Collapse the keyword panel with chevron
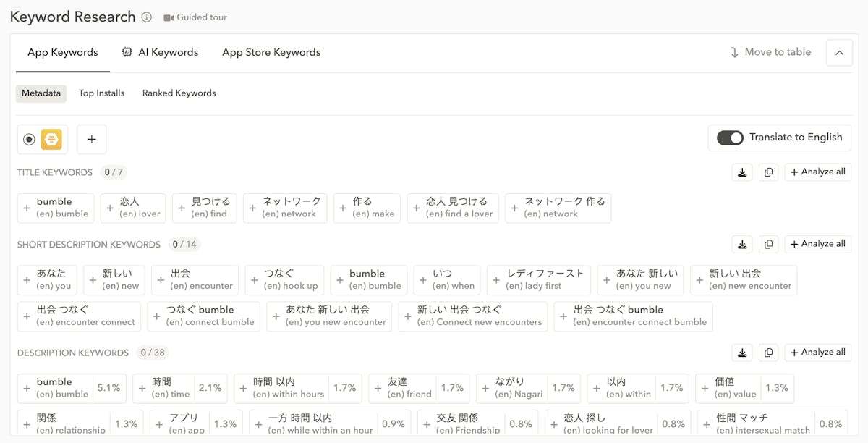This screenshot has height=443, width=868. (x=839, y=53)
